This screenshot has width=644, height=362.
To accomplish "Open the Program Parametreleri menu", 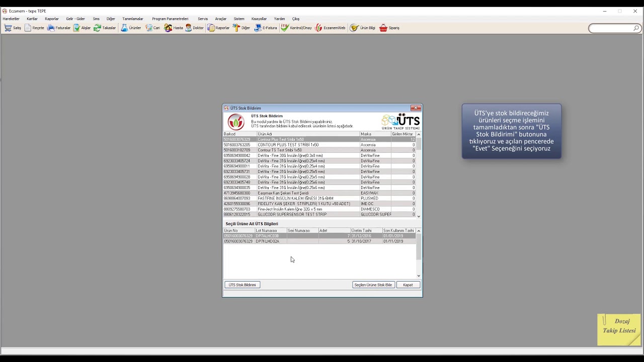I will (x=170, y=19).
